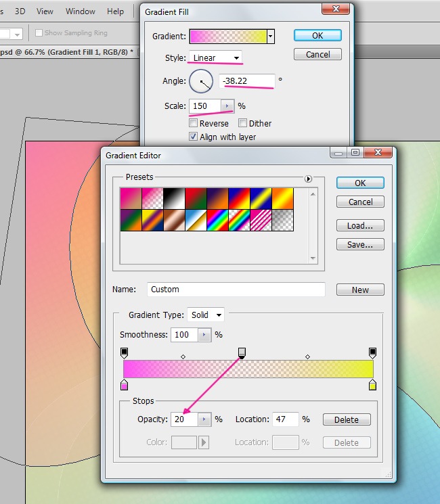
Task: Open the Style dropdown set to Linear
Action: click(215, 58)
